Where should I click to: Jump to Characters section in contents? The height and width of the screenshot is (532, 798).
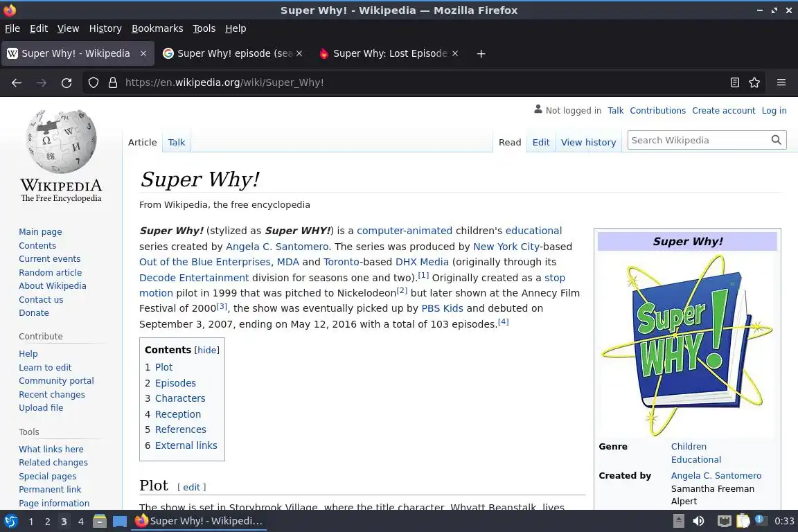pos(180,398)
